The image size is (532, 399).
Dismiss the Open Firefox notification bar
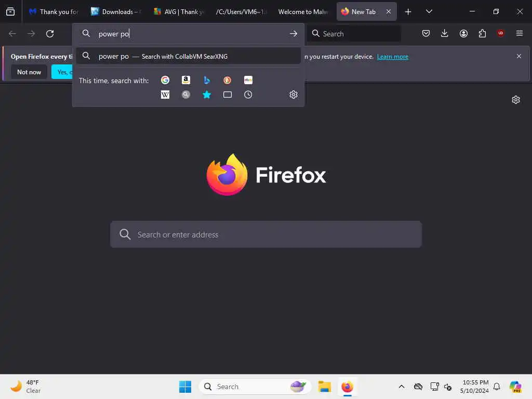pyautogui.click(x=518, y=56)
